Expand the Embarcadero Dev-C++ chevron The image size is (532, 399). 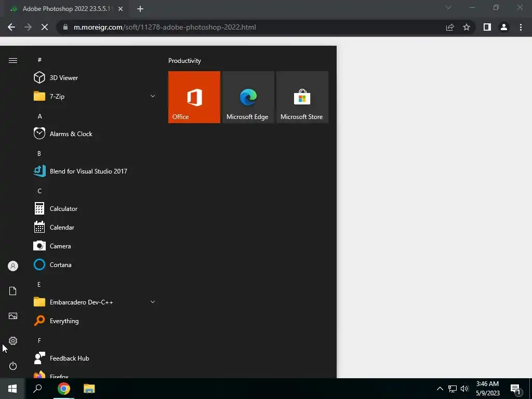[153, 302]
